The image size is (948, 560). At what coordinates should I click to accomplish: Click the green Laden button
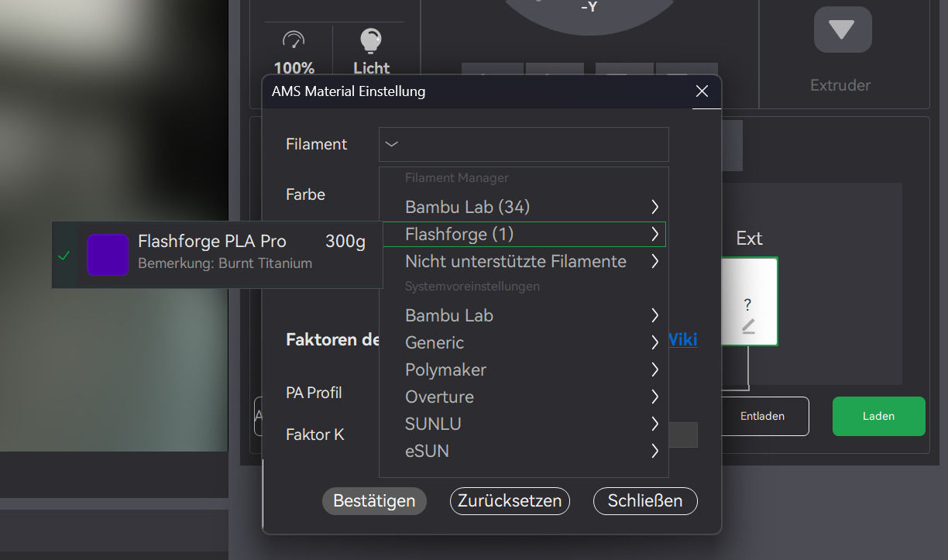[x=878, y=416]
